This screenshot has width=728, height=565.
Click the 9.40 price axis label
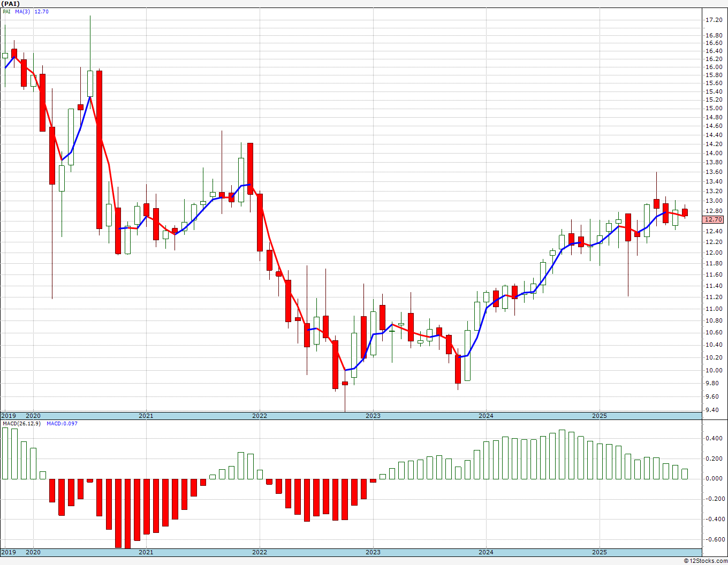click(714, 410)
